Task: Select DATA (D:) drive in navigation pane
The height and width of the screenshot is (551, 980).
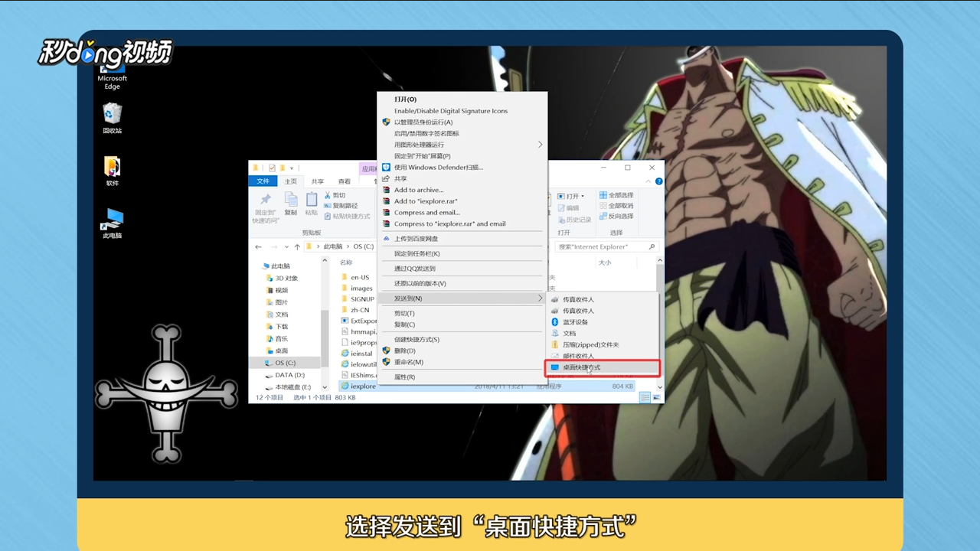Action: point(284,375)
